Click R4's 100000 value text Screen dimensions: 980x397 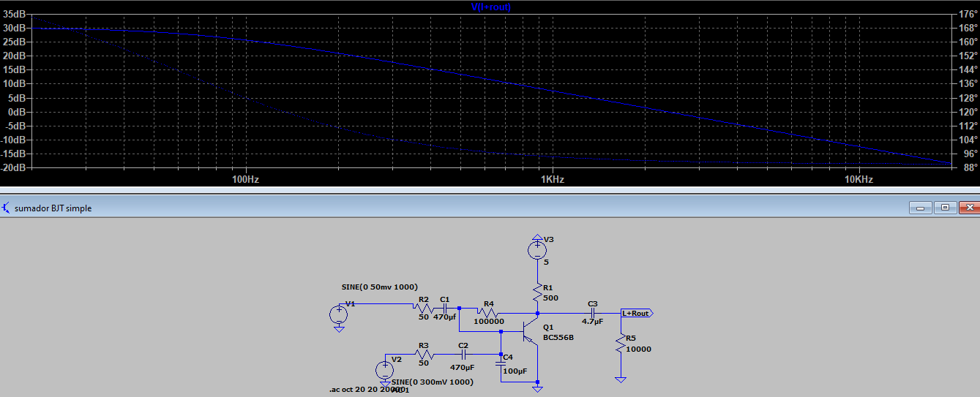click(489, 322)
